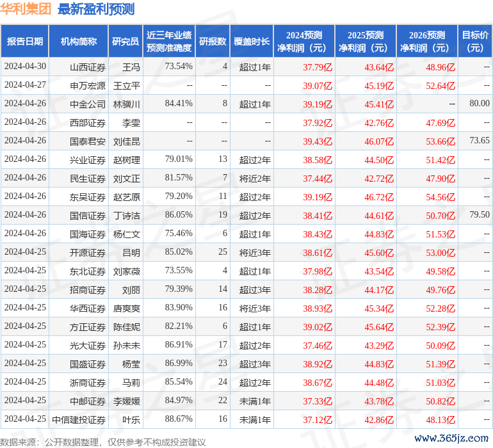Screen dimensions: 493x448
Task: Select the 2024-04-30 date cell
Action: coord(25,67)
